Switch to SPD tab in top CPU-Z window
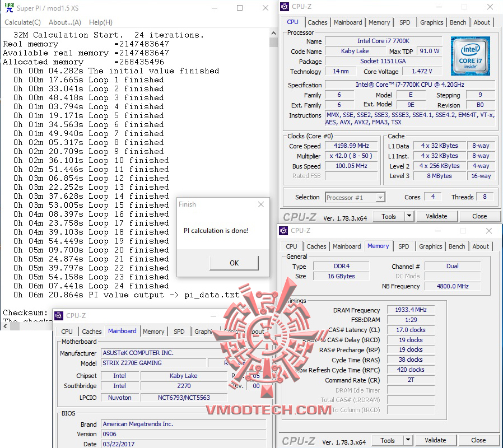Viewport: 503px width, 448px height. click(404, 22)
